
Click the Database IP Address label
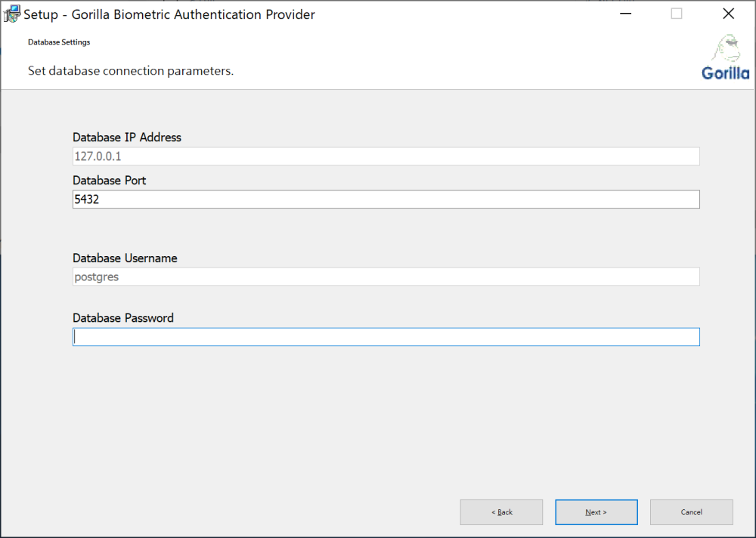126,137
